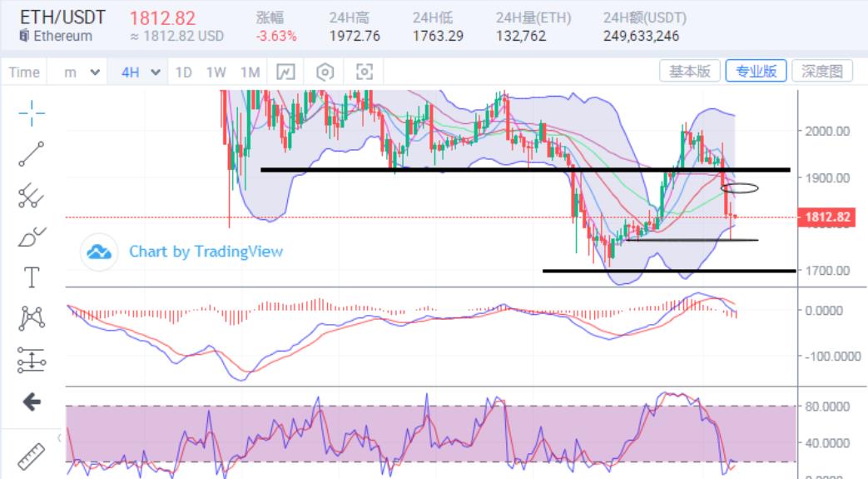Choose the pitchfork drawing tool
The height and width of the screenshot is (479, 868).
coord(32,196)
